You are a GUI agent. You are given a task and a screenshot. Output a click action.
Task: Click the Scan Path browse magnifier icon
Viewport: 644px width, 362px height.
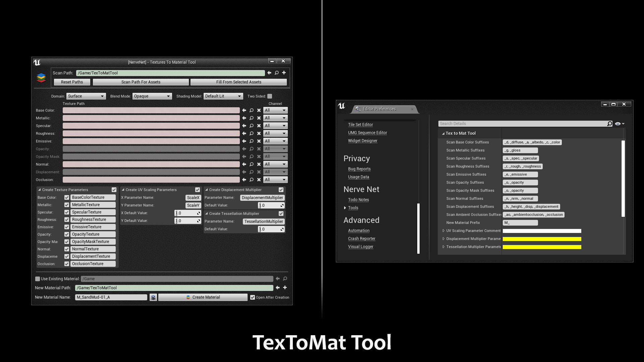[277, 73]
